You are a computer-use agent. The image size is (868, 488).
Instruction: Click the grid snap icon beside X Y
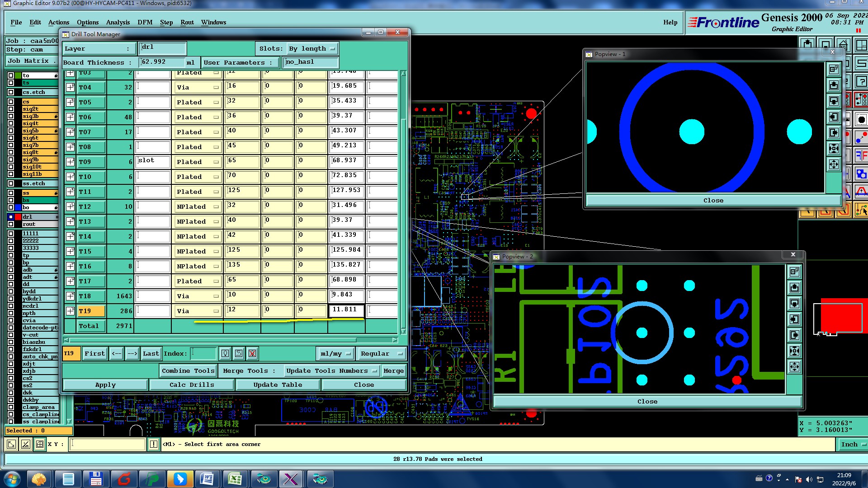[40, 444]
